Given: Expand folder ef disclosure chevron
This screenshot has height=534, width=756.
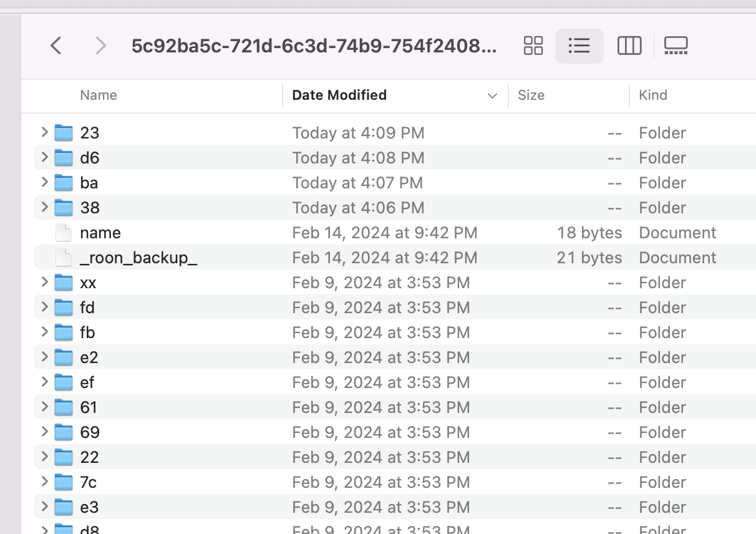Looking at the screenshot, I should [44, 382].
